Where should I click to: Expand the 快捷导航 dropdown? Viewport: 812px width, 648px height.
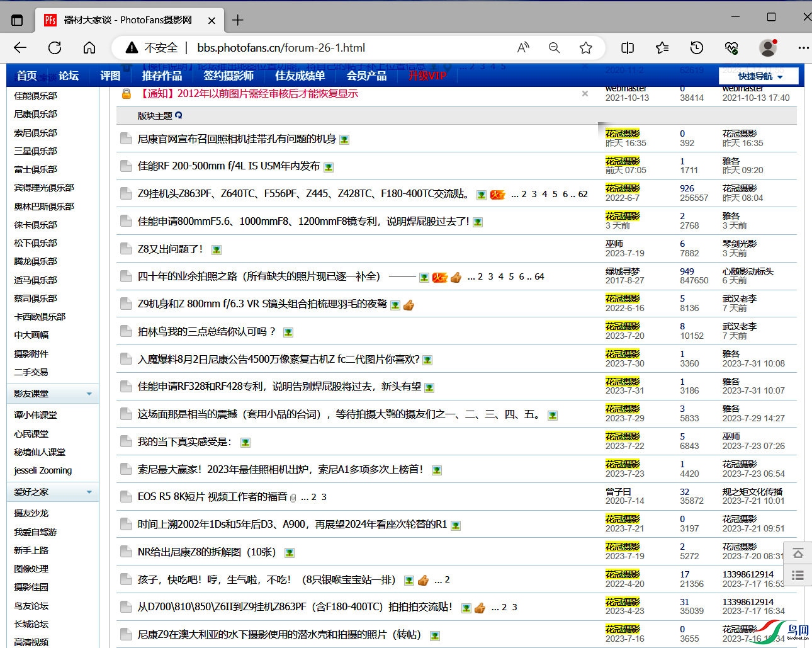[759, 76]
